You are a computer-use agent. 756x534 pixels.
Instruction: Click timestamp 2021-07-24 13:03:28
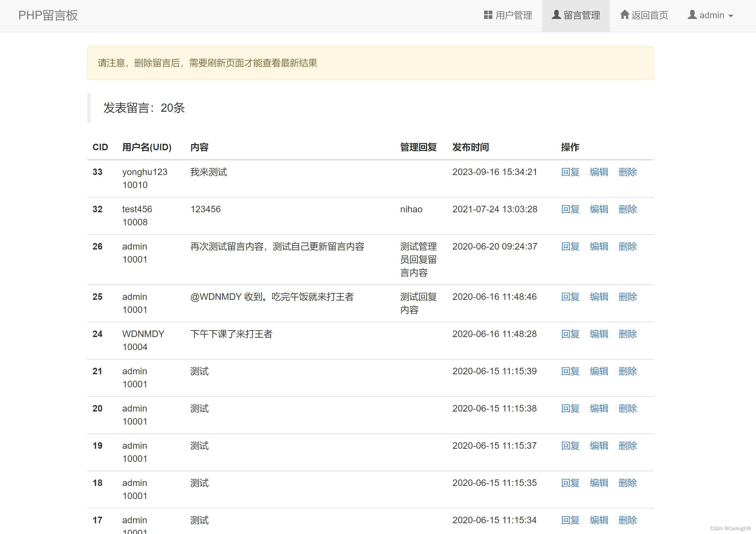(x=495, y=209)
